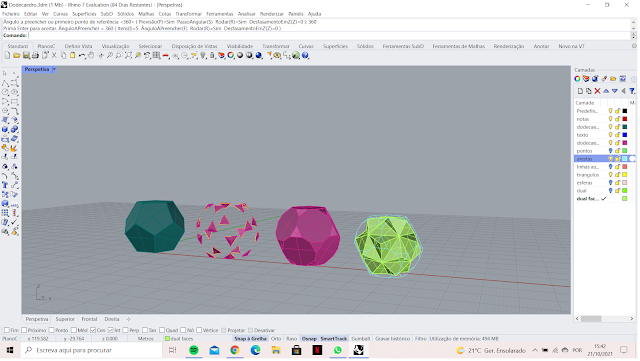Select the Pan hand tool icon

(x=91, y=56)
